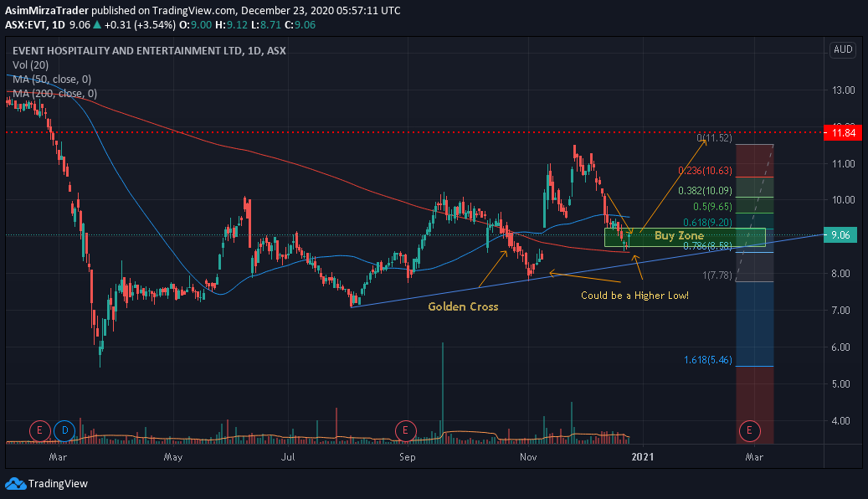Click the MA (50, close, 0) legend
Viewport: 868px width, 499px height.
tap(52, 80)
